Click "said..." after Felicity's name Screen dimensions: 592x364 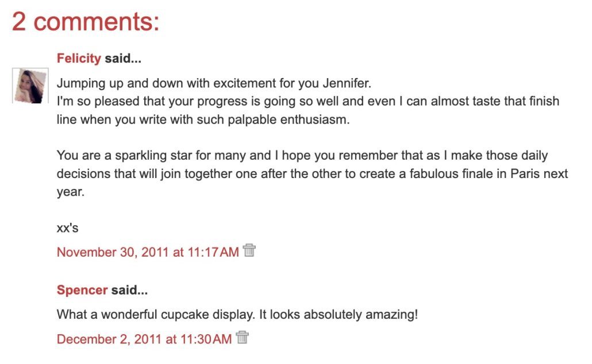(x=123, y=59)
